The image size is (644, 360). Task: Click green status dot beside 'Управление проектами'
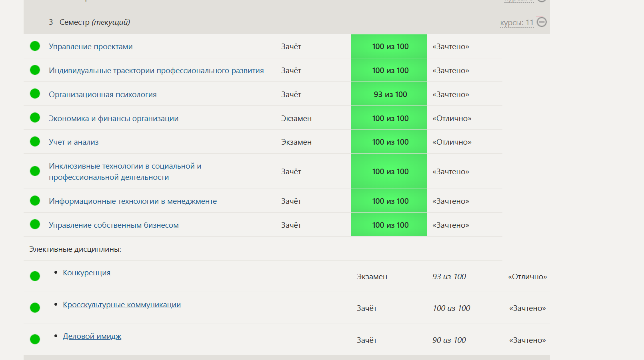pos(35,46)
